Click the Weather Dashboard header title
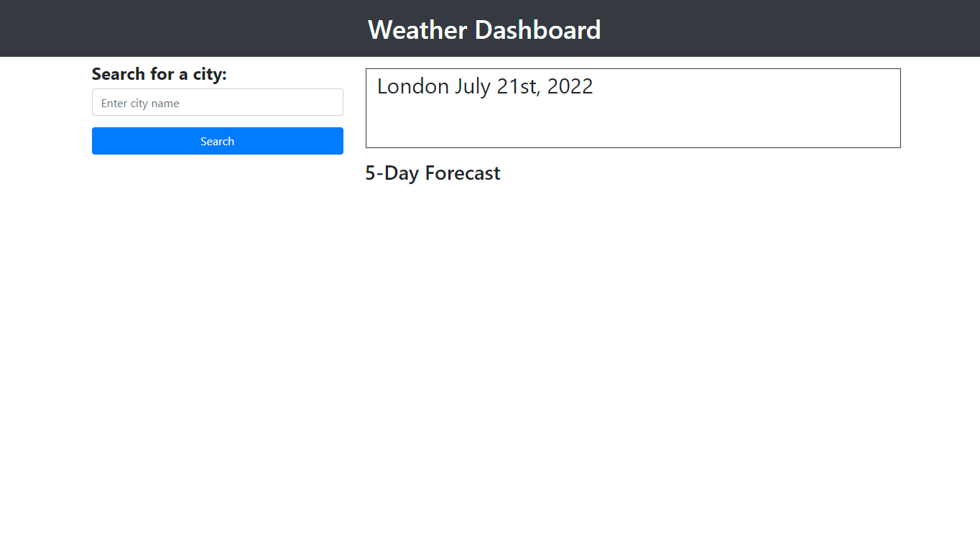 click(x=484, y=29)
